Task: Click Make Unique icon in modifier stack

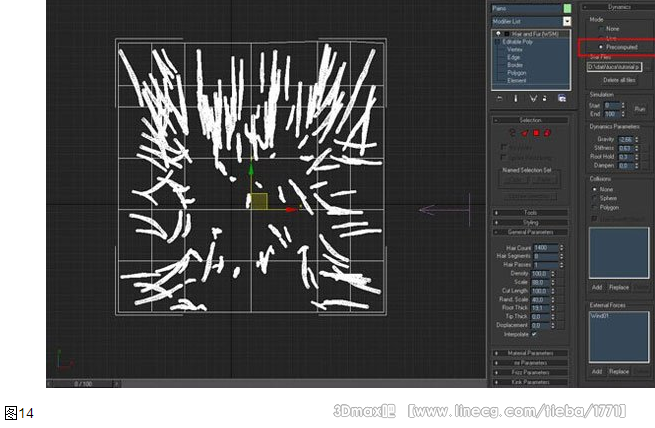Action: click(532, 98)
